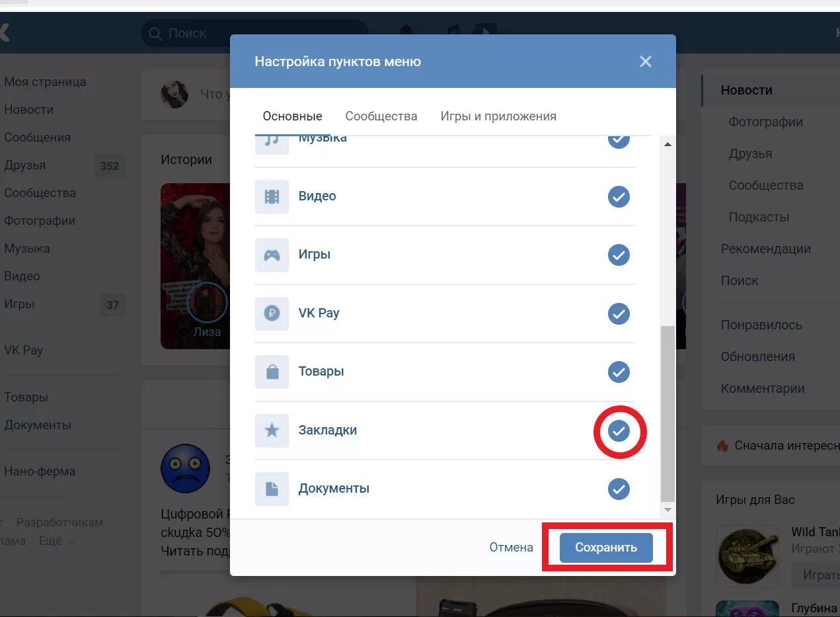Expand the Ещё dropdown in left footer
The width and height of the screenshot is (840, 617).
click(x=57, y=541)
